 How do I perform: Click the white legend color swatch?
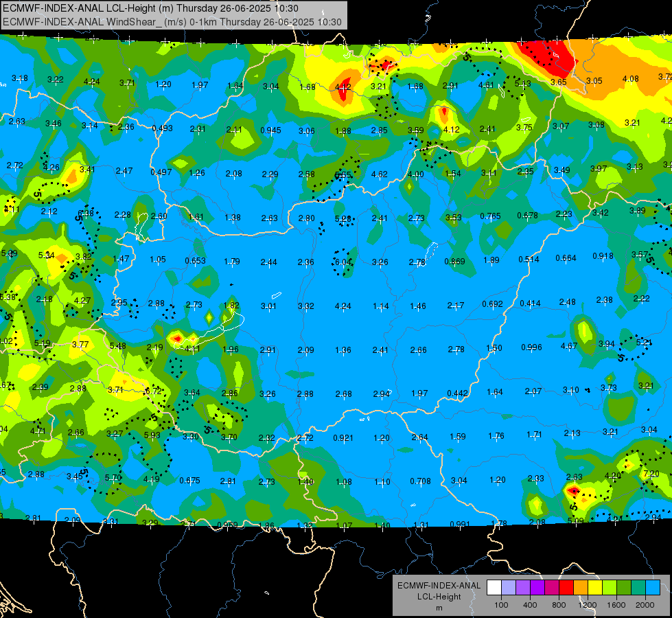point(494,588)
